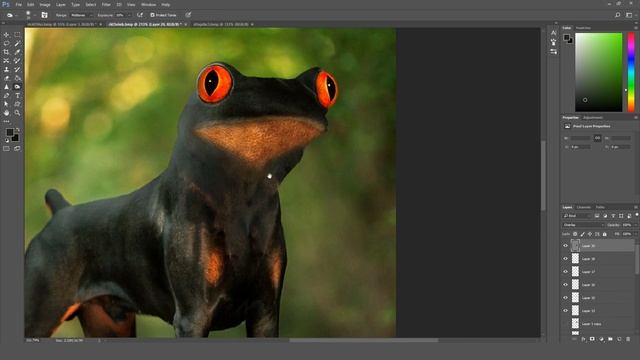
Task: Click the active Burn tool in toolbar
Action: click(17, 87)
